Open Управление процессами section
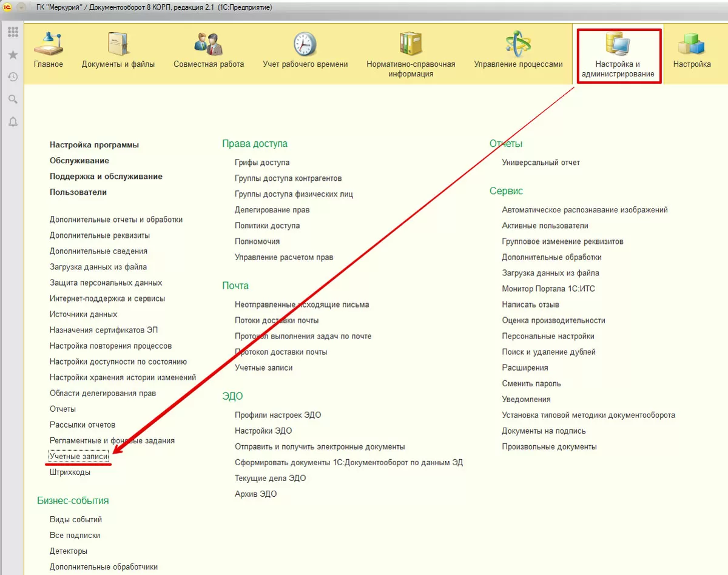This screenshot has height=575, width=728. click(519, 51)
